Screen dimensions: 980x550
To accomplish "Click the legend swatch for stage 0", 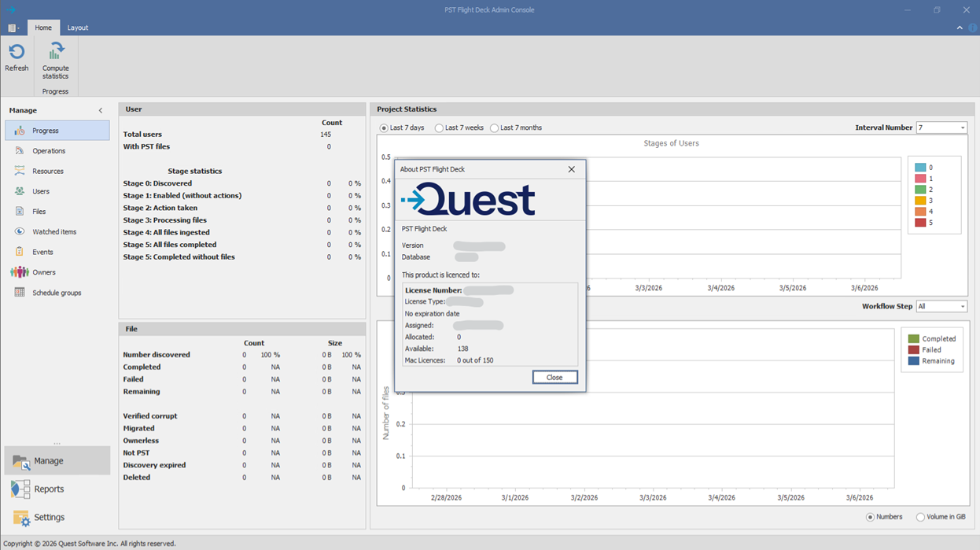I will click(919, 168).
